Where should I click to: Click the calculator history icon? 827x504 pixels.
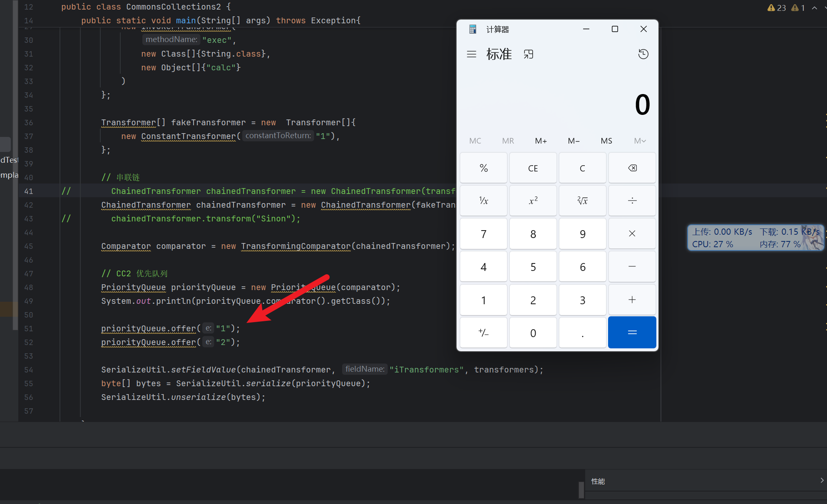tap(643, 54)
